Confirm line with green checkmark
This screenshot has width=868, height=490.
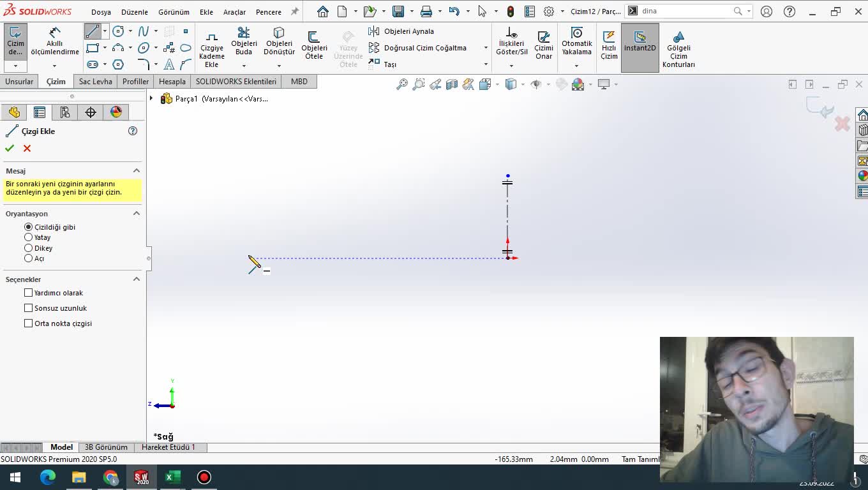10,148
